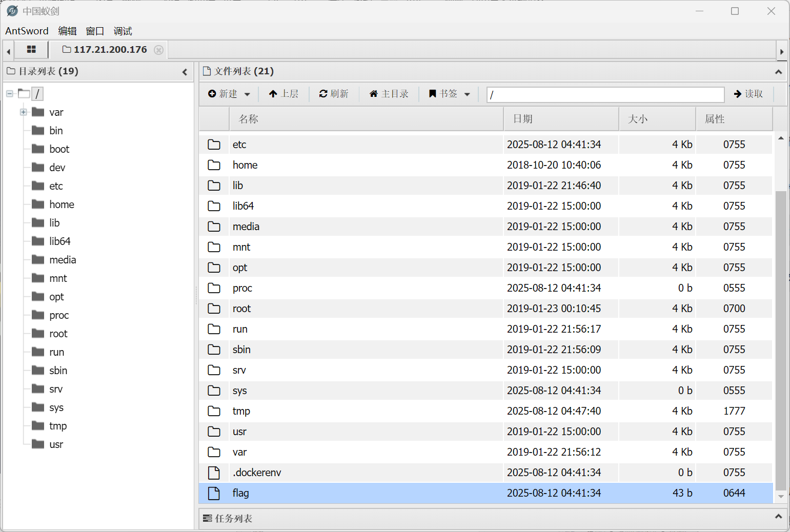Close the 117.21.200.176 tab
Viewport: 790px width, 532px height.
[159, 50]
